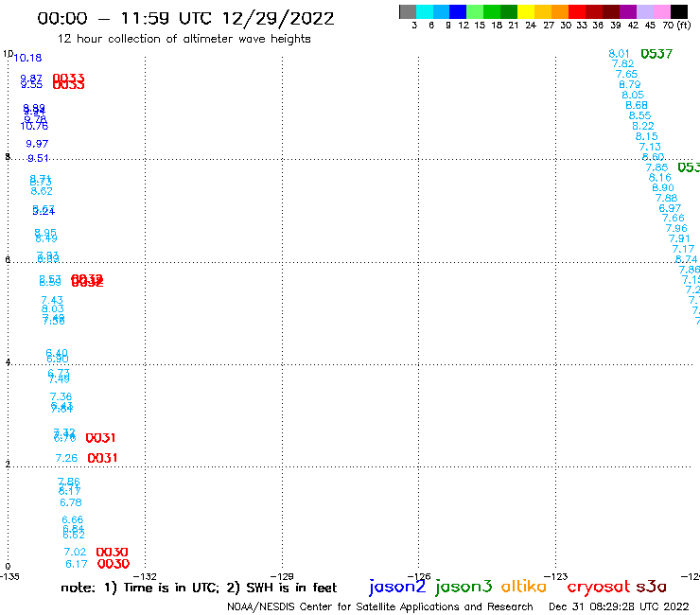This screenshot has width=700, height=615.
Task: Click the gray swatch in the color legend
Action: coord(408,11)
